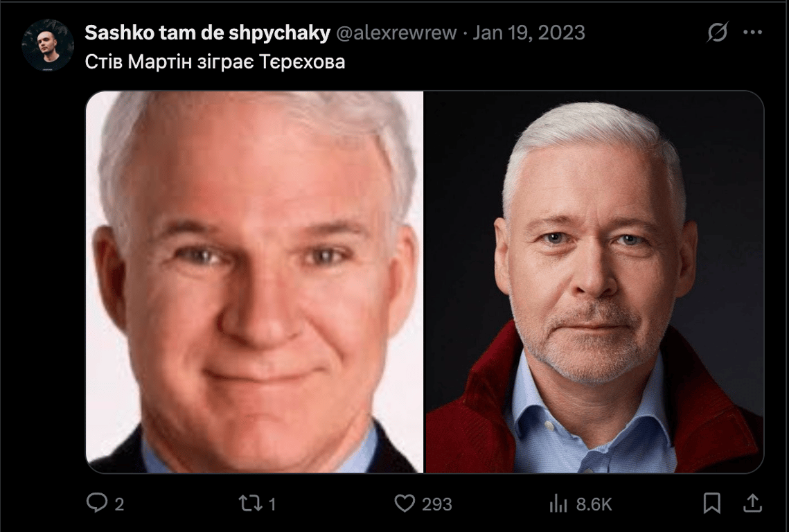The width and height of the screenshot is (789, 532).
Task: Open the Jan 19, 2023 timestamp link
Action: (x=529, y=33)
